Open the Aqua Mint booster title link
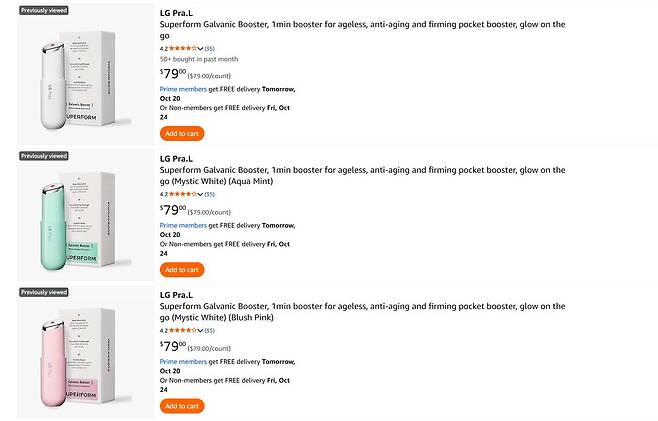658x421 pixels. (360, 170)
